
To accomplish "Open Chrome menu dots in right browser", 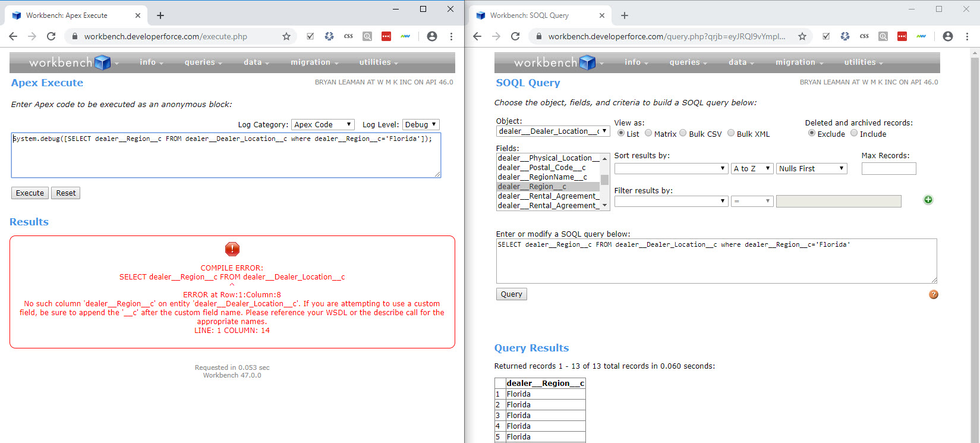I will tap(967, 36).
